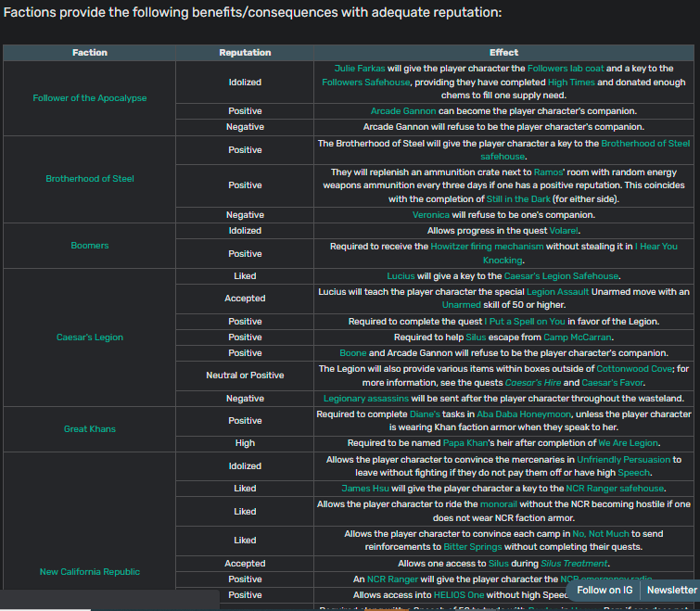This screenshot has width=700, height=611.
Task: Open the James Hsu link
Action: click(x=364, y=489)
